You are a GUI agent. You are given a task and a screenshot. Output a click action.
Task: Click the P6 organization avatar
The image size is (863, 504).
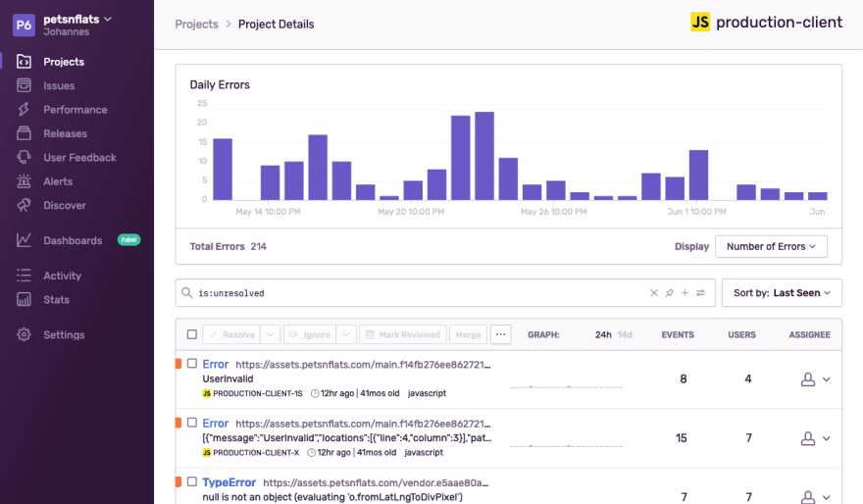tap(24, 25)
